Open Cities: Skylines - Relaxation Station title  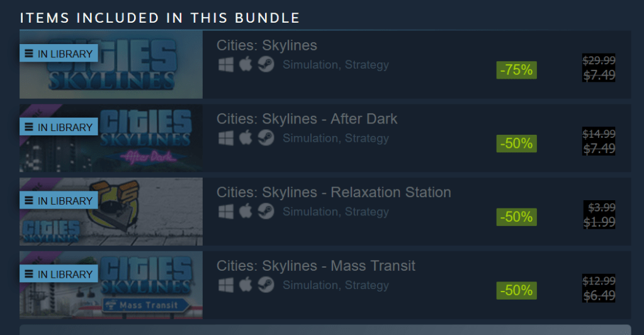pyautogui.click(x=334, y=192)
